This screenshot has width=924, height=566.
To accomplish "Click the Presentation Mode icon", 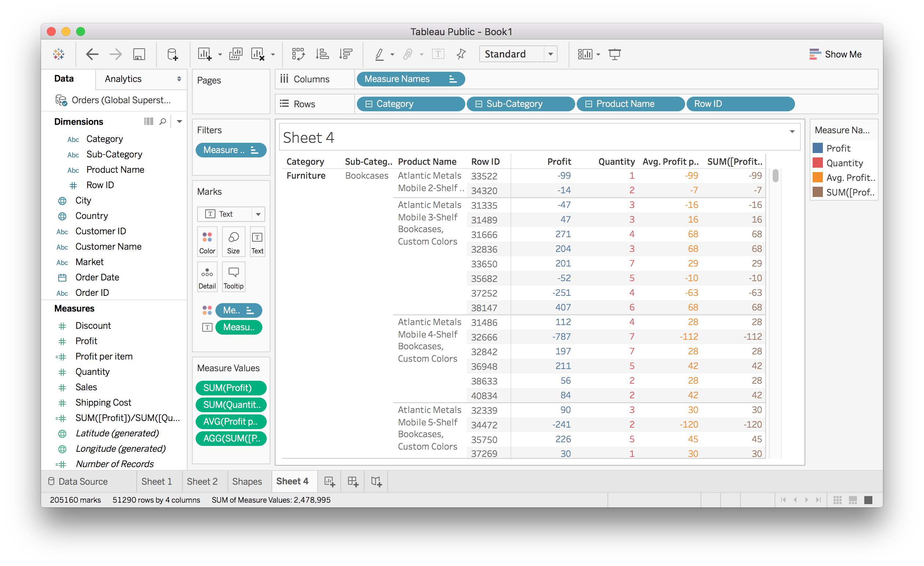I will [x=615, y=54].
